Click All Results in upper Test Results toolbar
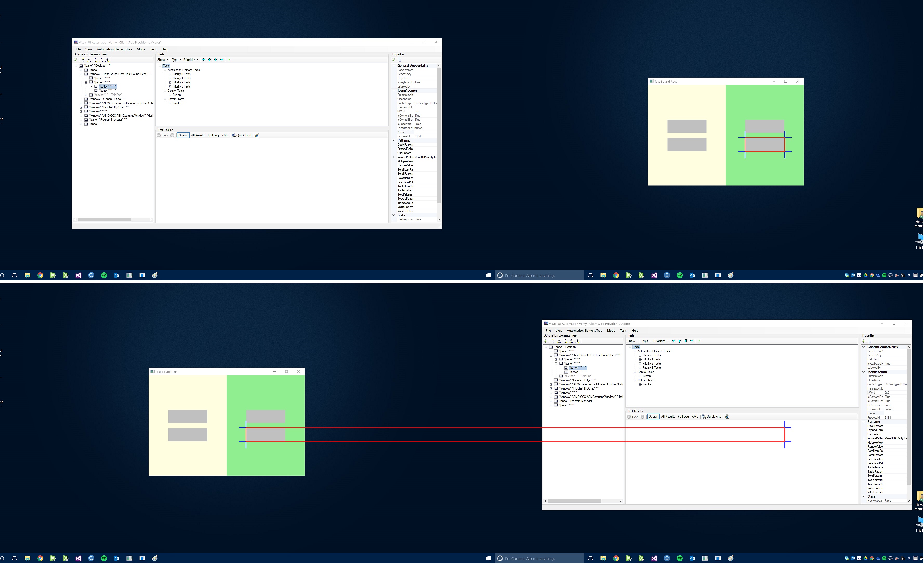 tap(198, 135)
